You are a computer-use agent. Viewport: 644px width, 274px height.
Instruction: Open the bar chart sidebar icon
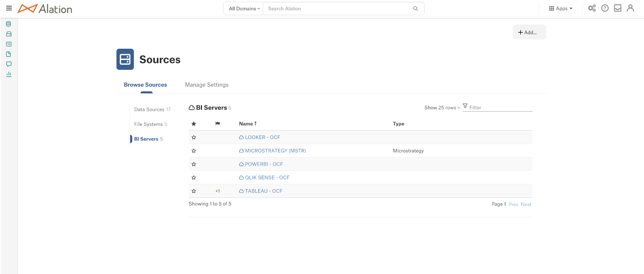pyautogui.click(x=8, y=74)
